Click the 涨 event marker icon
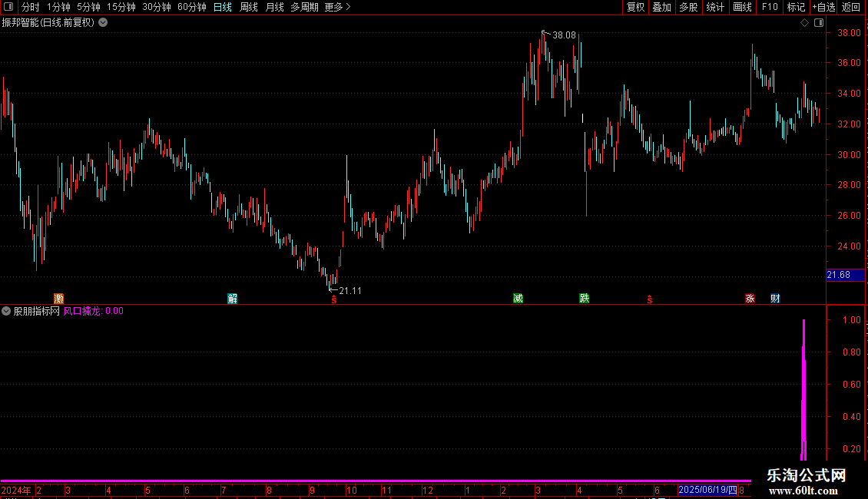The width and height of the screenshot is (868, 499). (x=750, y=299)
